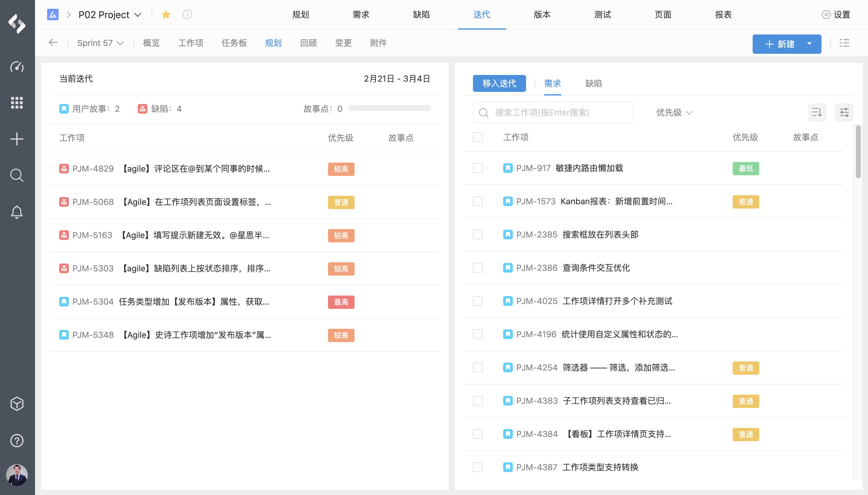Select checkbox for PJM-2386 row
Image resolution: width=868 pixels, height=495 pixels.
click(478, 267)
